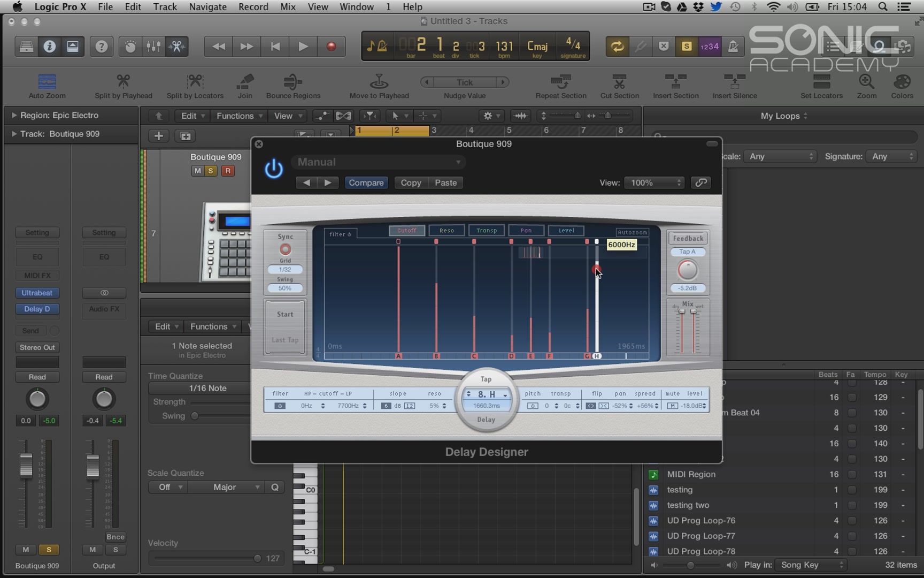Screen dimensions: 924x578
Task: Toggle Delay Designer plugin power button
Action: click(x=274, y=169)
